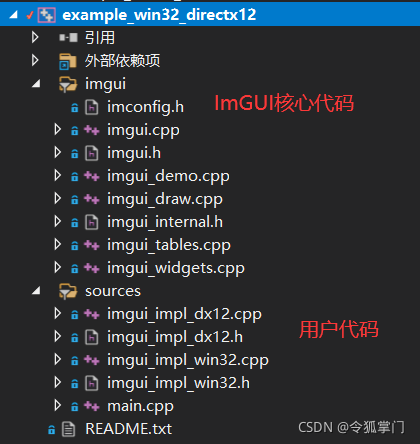The image size is (420, 444).
Task: Expand the main.cpp node
Action: click(x=58, y=406)
